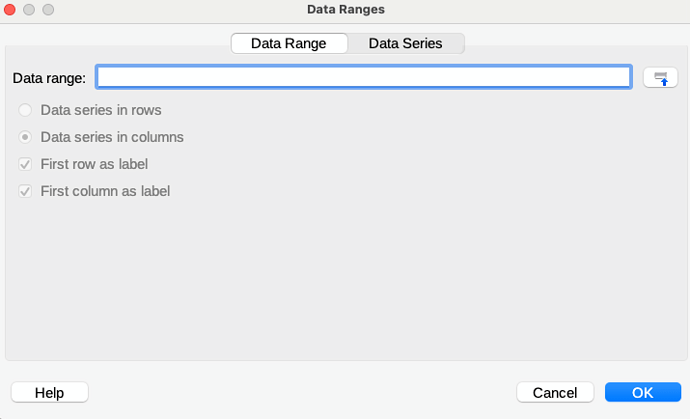This screenshot has width=690, height=419.
Task: Click the "Data range:" field label
Action: point(49,78)
